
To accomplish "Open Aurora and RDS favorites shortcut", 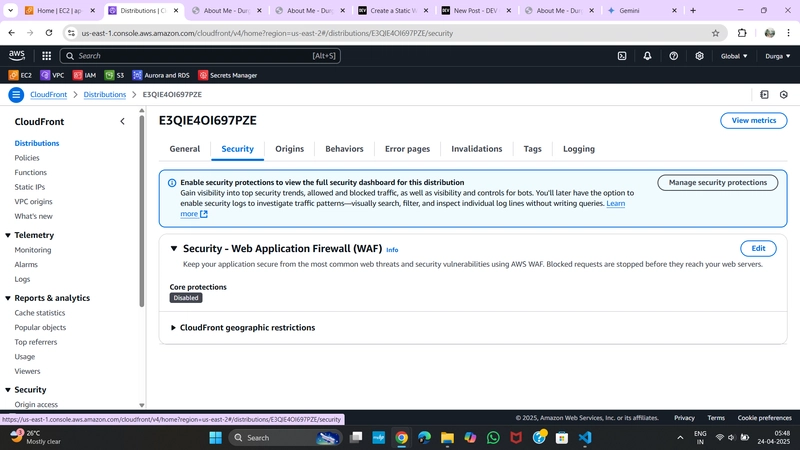I will point(161,75).
